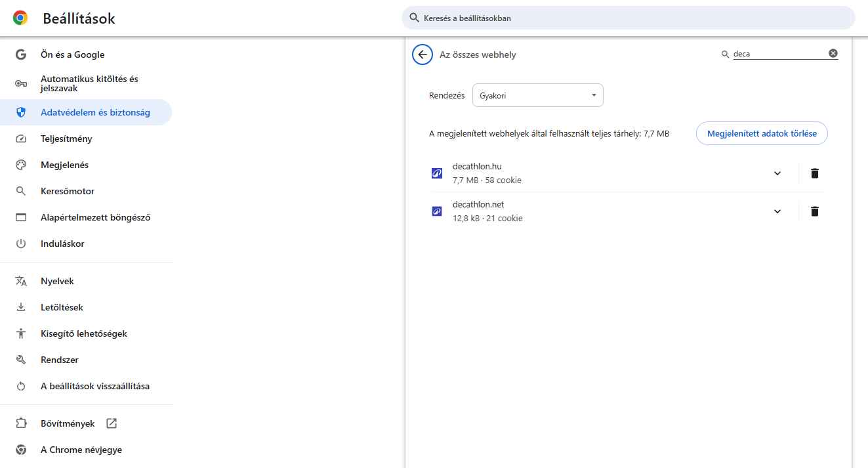Open the Rendezés sort dropdown showing Gyakori
Viewport: 868px width, 468px height.
[537, 95]
